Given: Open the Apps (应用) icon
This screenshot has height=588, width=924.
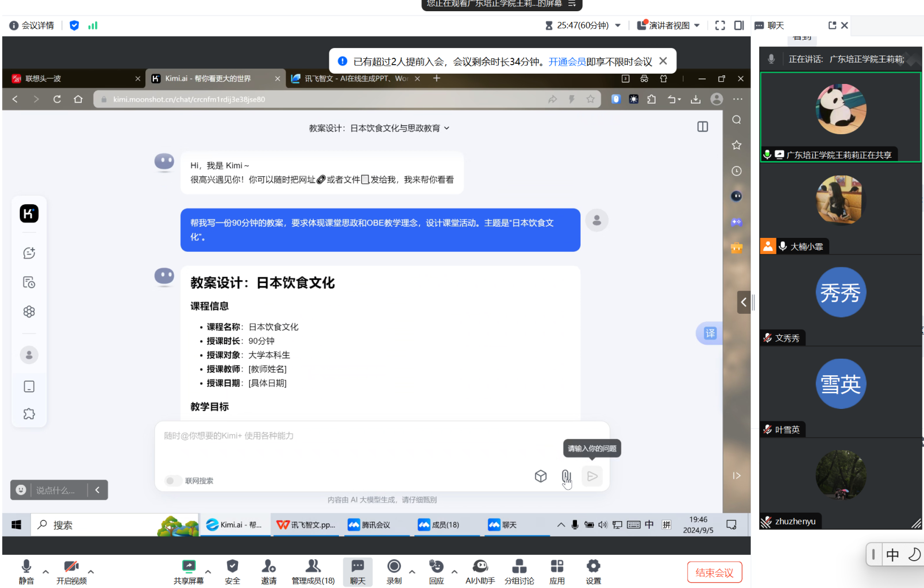Looking at the screenshot, I should pos(557,567).
